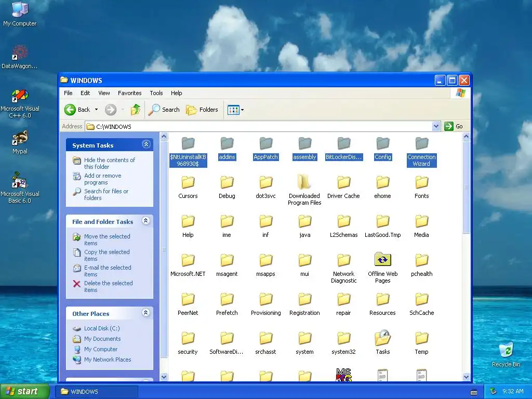This screenshot has width=532, height=399.
Task: Select the $NtUninstallKB968930$ folder
Action: click(188, 152)
